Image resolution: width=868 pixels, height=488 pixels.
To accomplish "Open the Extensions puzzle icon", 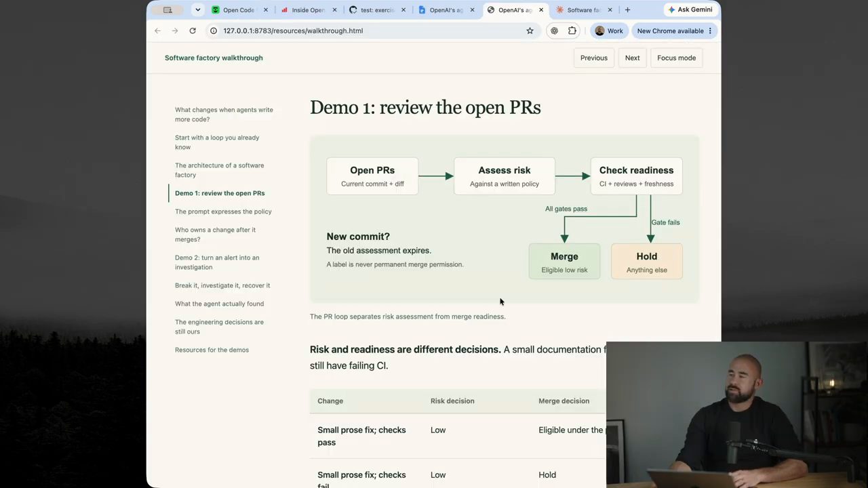I will coord(572,30).
